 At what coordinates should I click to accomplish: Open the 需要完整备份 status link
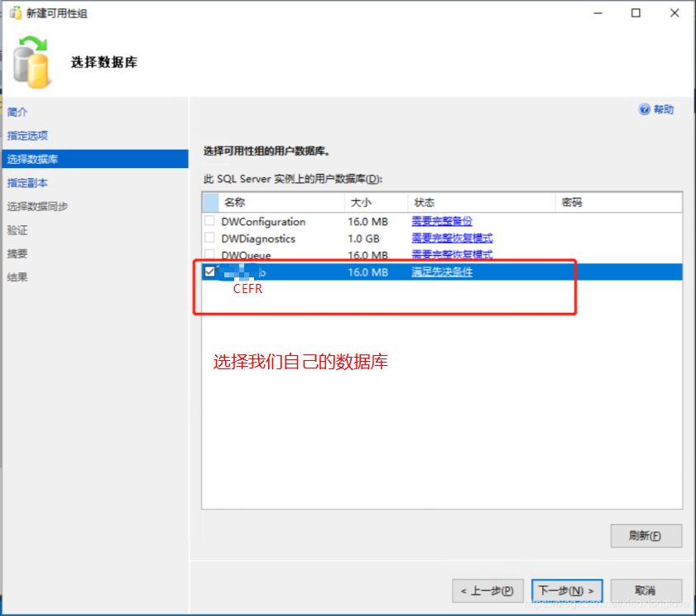click(442, 221)
